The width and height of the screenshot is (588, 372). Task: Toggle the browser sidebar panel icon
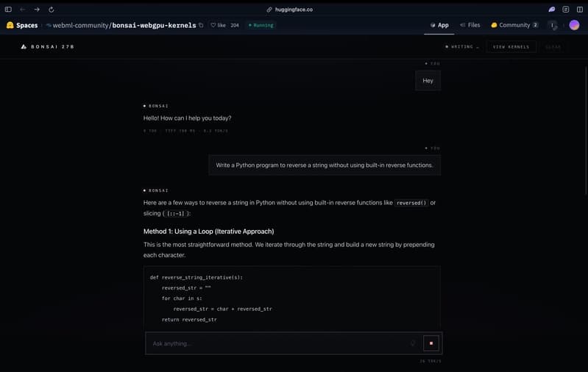pos(8,10)
